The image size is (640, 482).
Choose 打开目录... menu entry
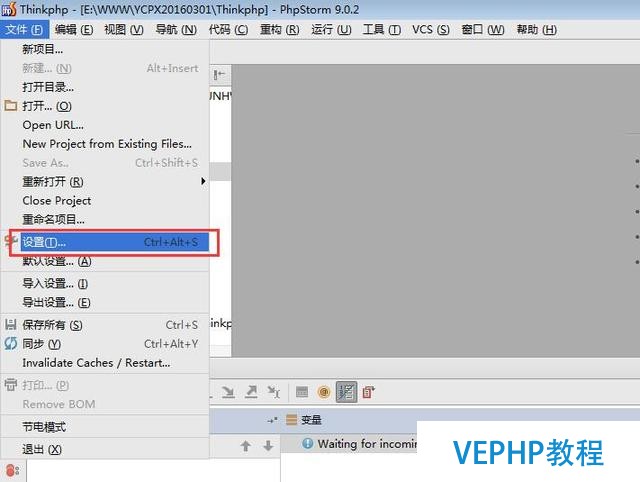click(x=105, y=87)
